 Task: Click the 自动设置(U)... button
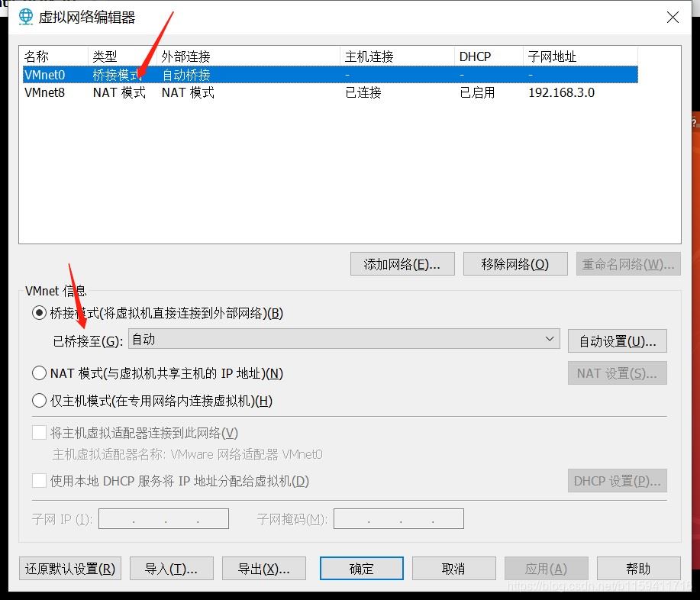click(x=618, y=341)
